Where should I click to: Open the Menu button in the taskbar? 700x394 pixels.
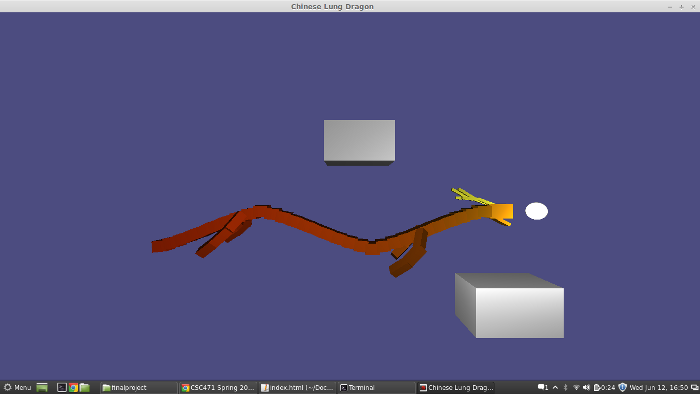[x=17, y=387]
